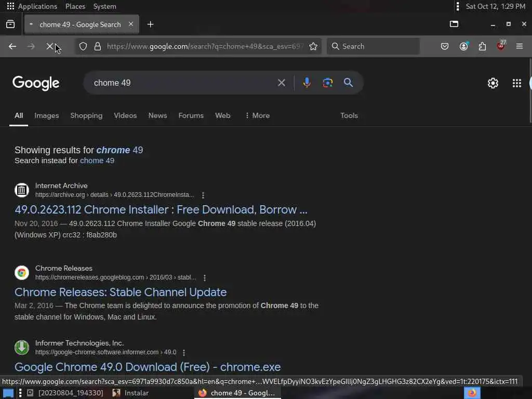Viewport: 532px width, 399px height.
Task: Click the Internet Archive site icon
Action: click(22, 190)
